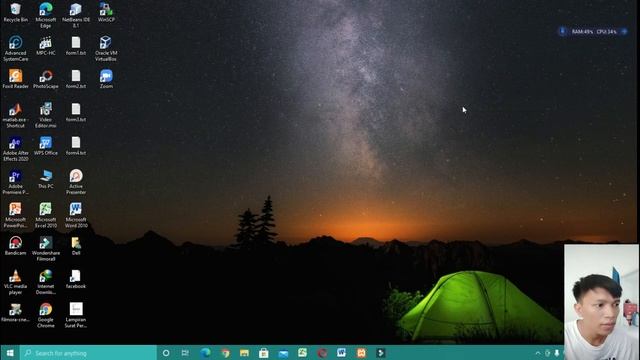
Task: Select the Microsoft Excel 2010 shortcut
Action: coord(46,215)
